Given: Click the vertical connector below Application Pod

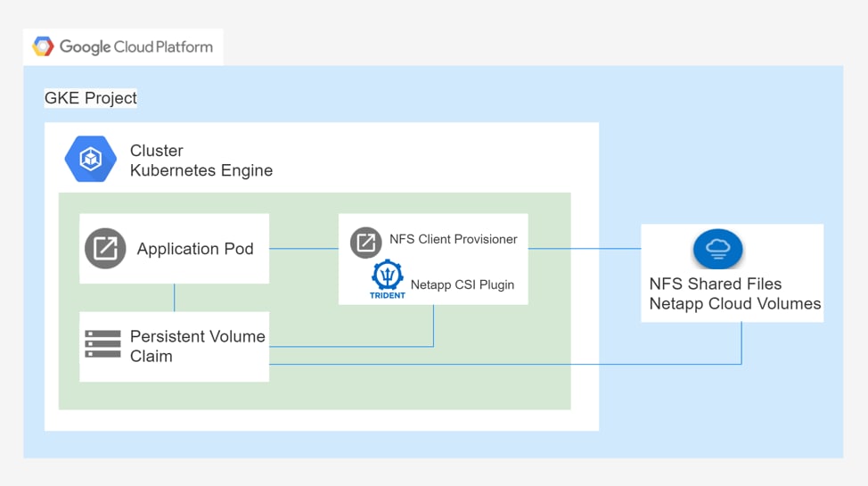Looking at the screenshot, I should coord(174,297).
